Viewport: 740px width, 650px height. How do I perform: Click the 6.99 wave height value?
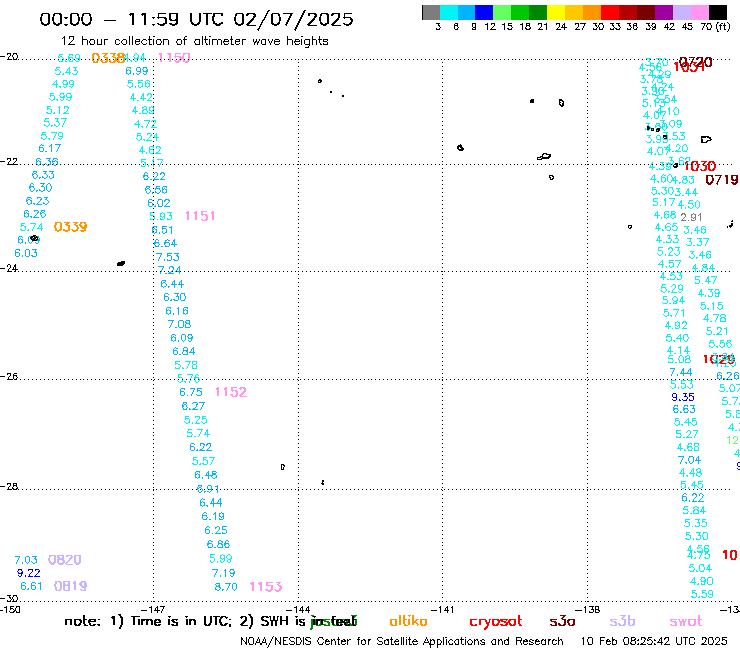tap(137, 71)
